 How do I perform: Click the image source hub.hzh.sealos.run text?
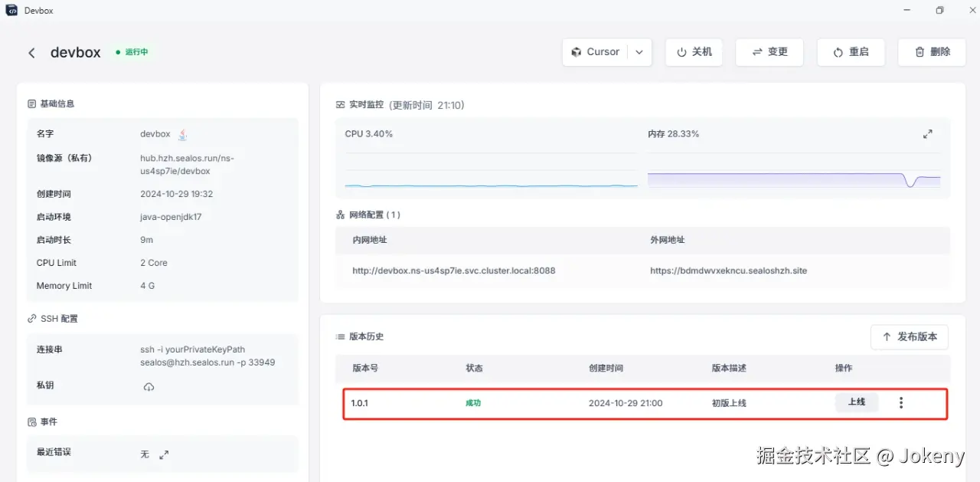click(187, 165)
